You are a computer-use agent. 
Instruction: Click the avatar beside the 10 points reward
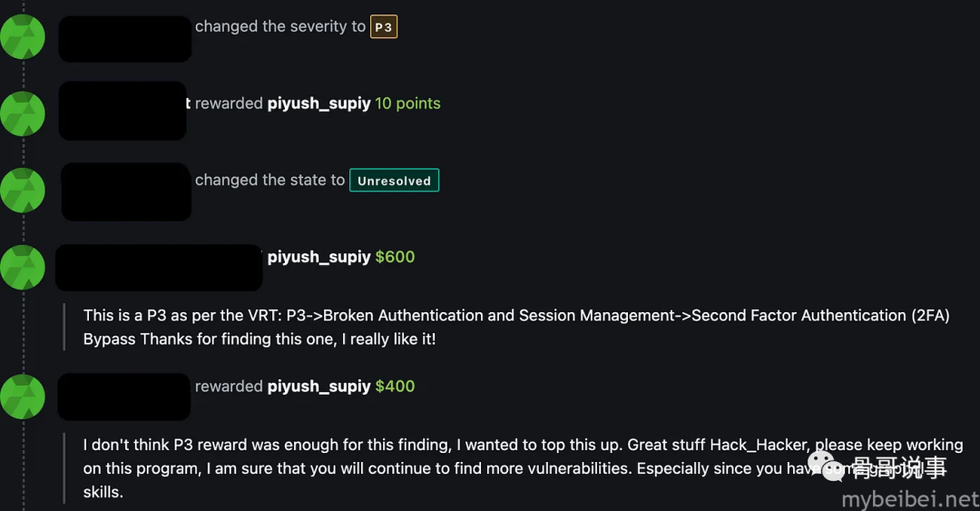click(x=23, y=113)
